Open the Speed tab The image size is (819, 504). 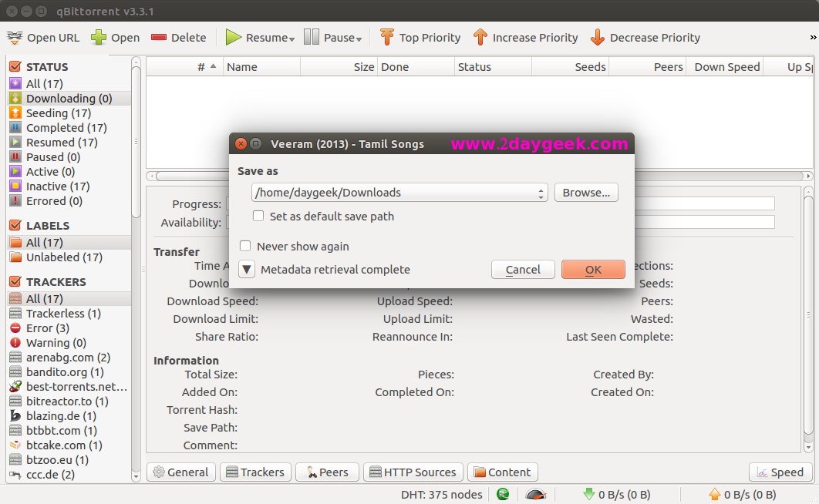click(x=780, y=472)
